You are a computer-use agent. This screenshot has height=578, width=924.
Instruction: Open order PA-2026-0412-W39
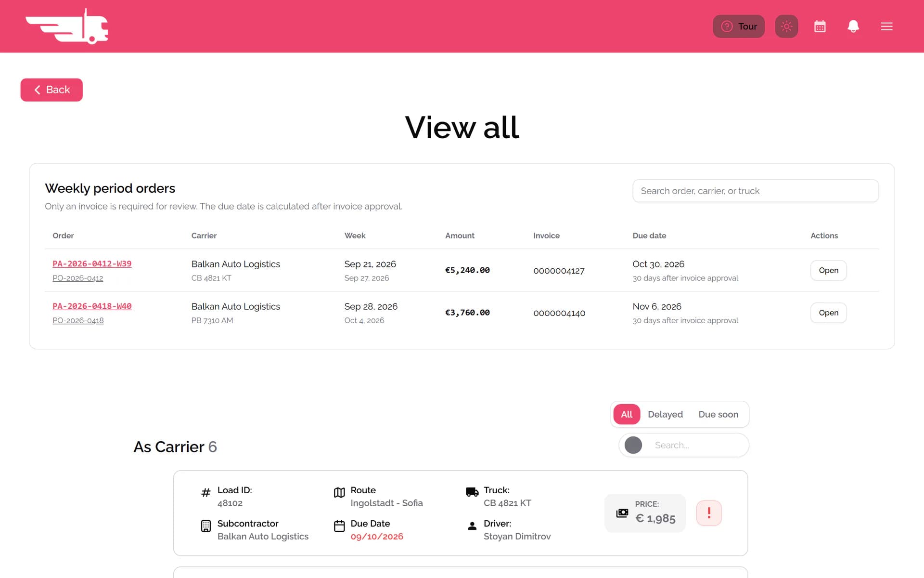click(92, 264)
